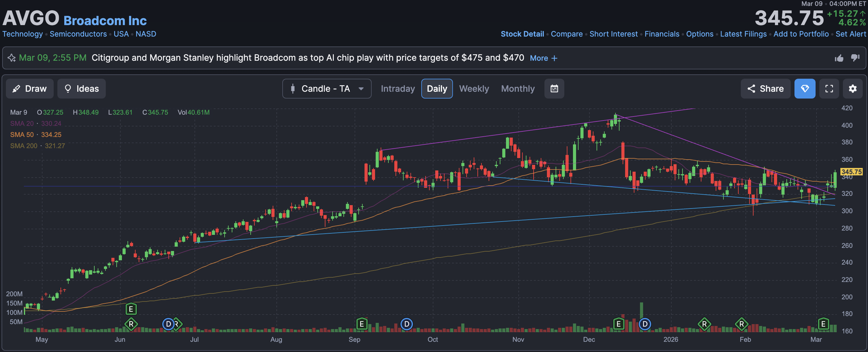Screen dimensions: 868x352
Task: Open chart settings gear
Action: [852, 89]
